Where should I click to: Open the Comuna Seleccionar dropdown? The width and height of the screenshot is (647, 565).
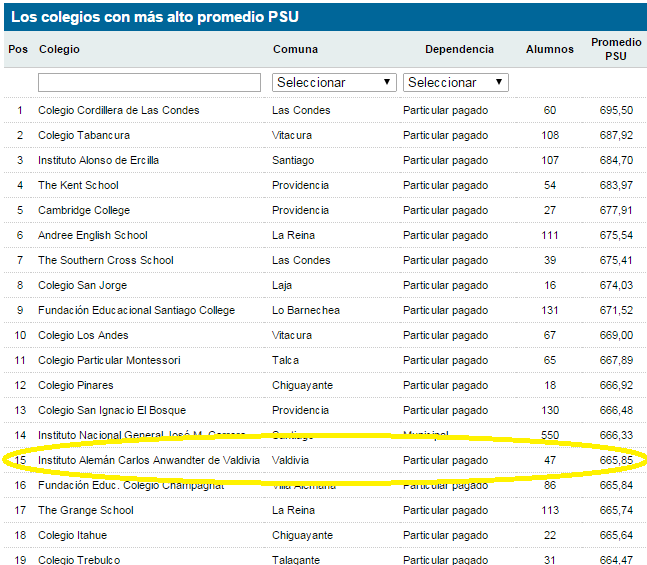(334, 83)
